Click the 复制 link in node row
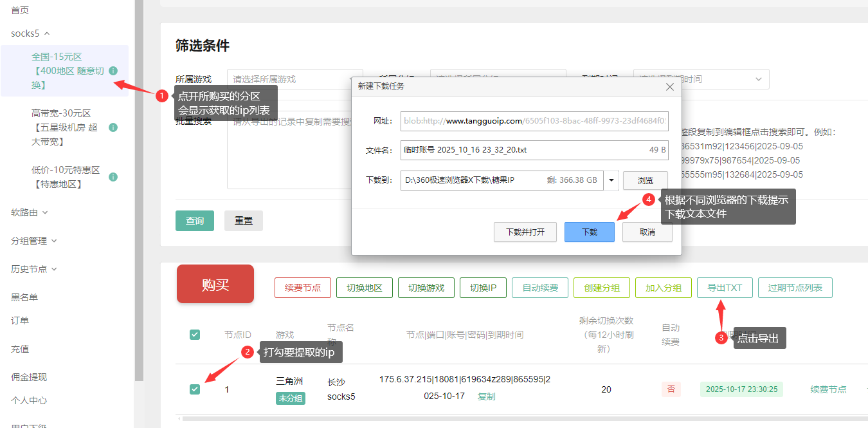This screenshot has width=868, height=428. click(x=486, y=396)
